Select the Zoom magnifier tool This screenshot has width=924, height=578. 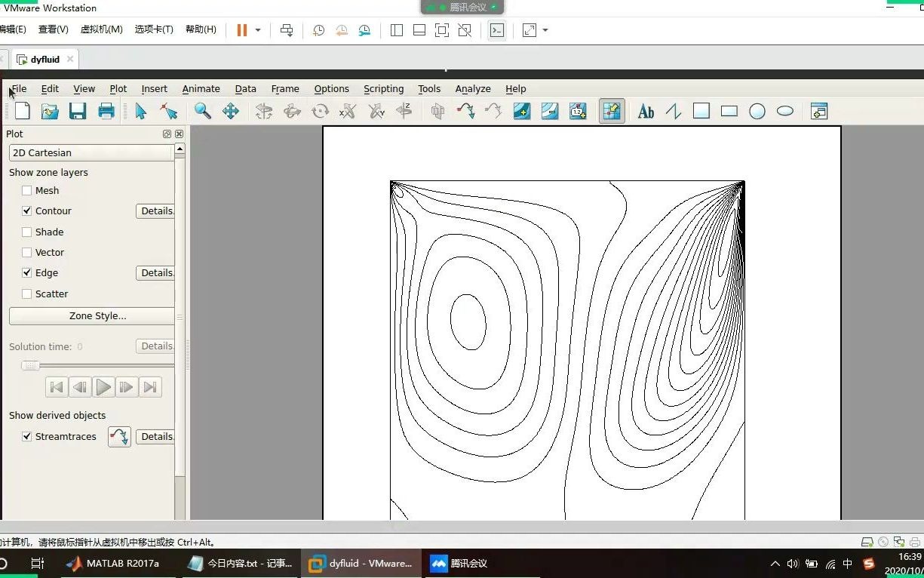(202, 112)
